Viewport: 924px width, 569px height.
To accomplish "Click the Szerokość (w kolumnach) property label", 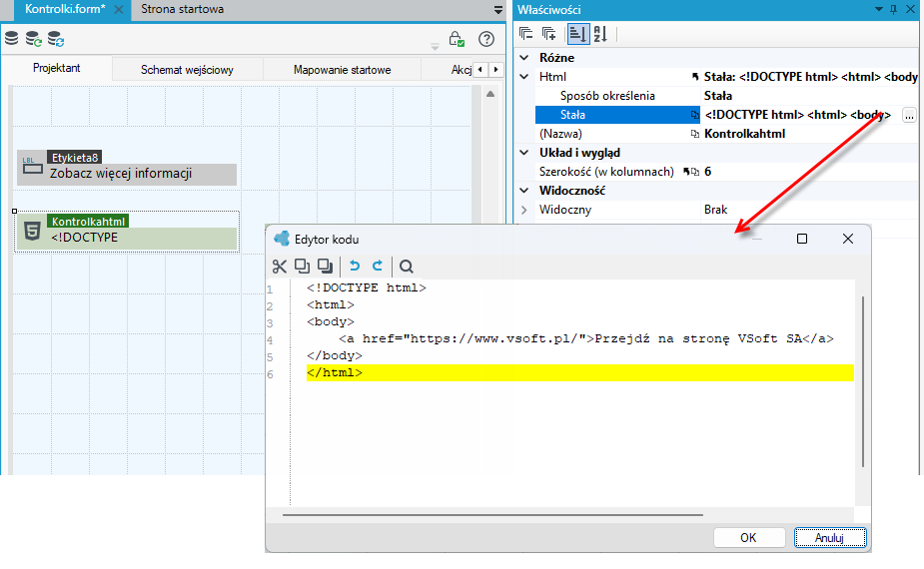I will [x=606, y=172].
